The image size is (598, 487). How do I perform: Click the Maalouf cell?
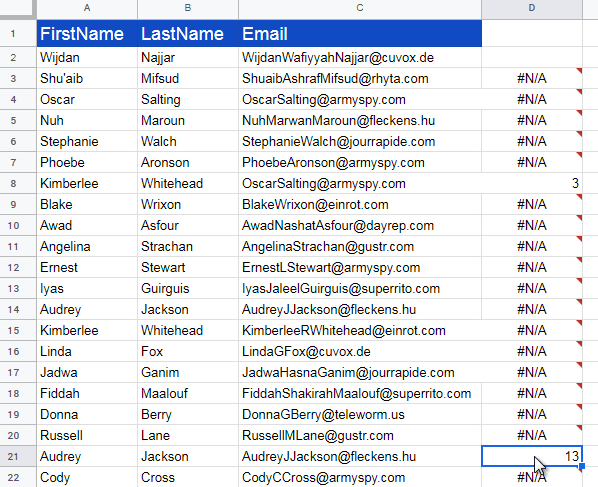click(188, 393)
